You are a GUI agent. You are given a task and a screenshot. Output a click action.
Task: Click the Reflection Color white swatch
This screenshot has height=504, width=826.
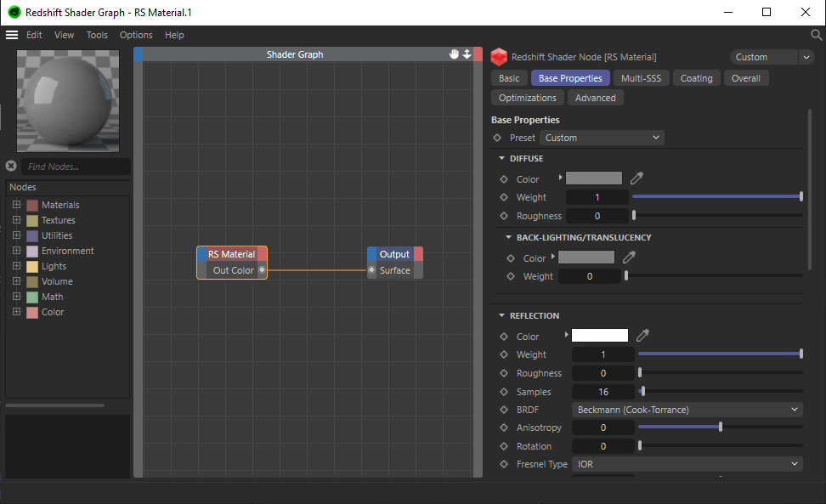(x=600, y=335)
